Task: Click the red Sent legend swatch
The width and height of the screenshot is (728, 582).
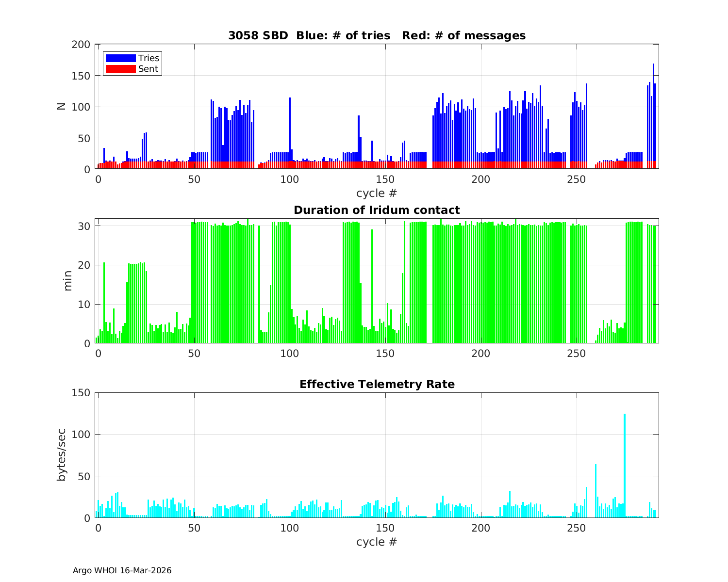Action: click(120, 69)
